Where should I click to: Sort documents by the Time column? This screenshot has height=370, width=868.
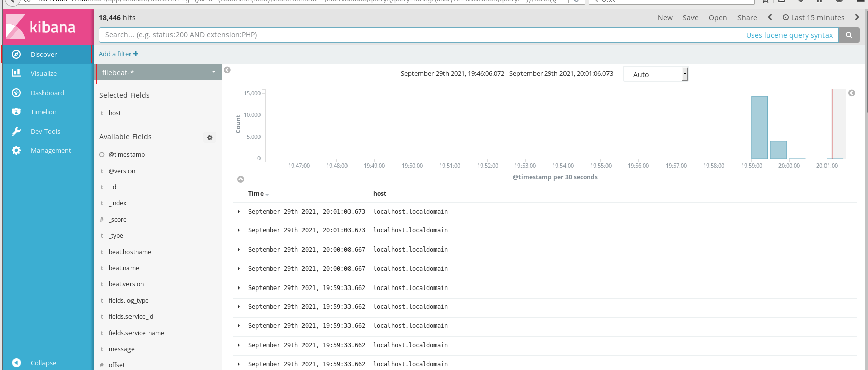(258, 194)
